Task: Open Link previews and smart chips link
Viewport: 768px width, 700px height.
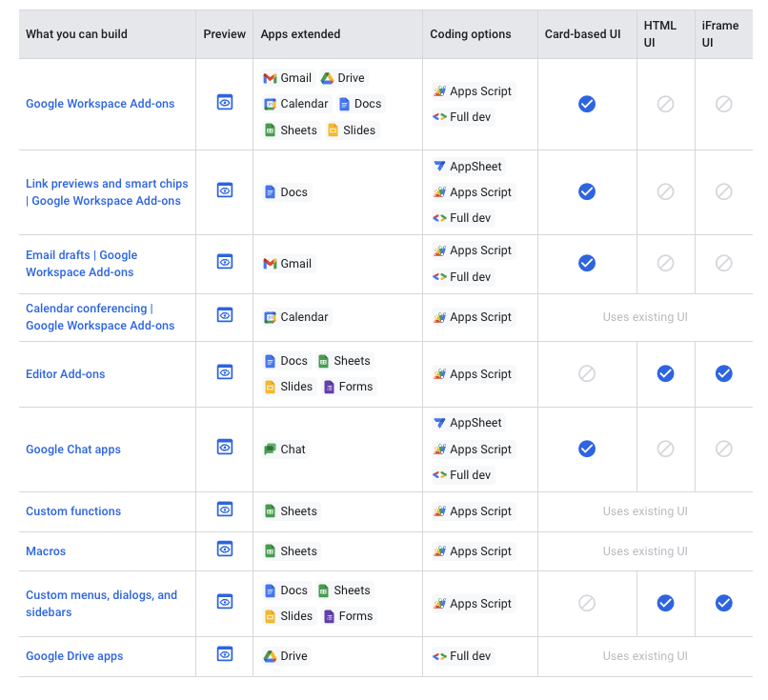Action: [107, 191]
